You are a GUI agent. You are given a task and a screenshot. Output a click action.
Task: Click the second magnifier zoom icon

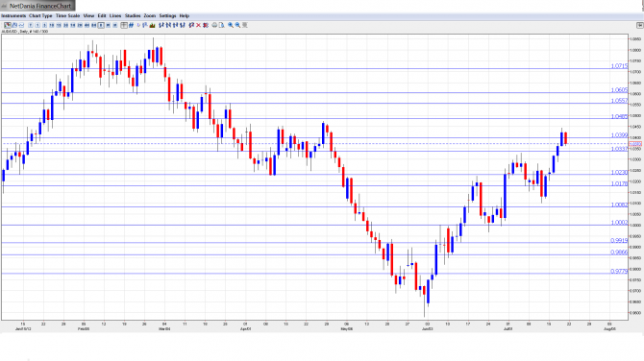coord(237,25)
